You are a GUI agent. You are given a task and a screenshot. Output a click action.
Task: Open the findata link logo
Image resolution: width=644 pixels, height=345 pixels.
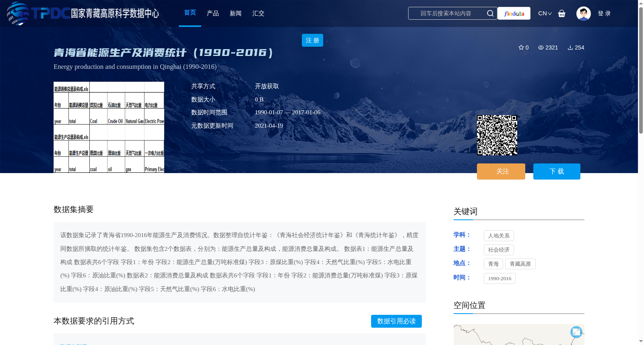tap(514, 13)
